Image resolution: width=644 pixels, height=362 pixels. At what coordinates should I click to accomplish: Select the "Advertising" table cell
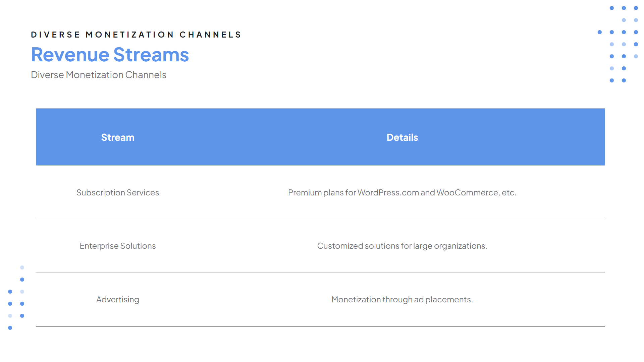click(x=117, y=299)
